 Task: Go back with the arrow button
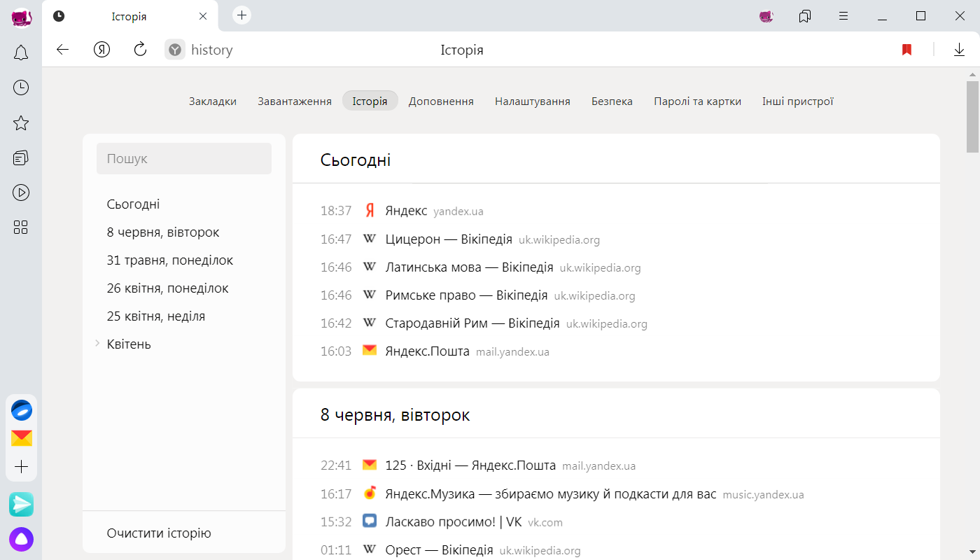(63, 50)
